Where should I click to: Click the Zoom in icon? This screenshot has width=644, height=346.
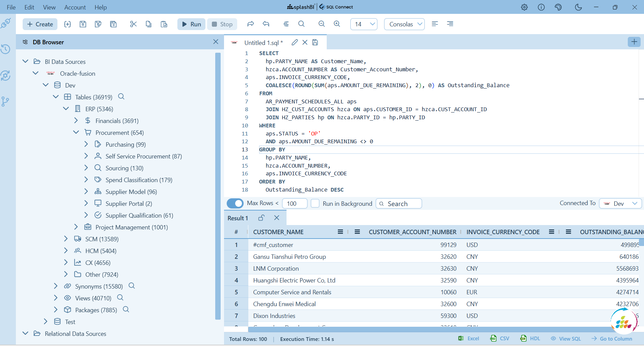tap(337, 24)
